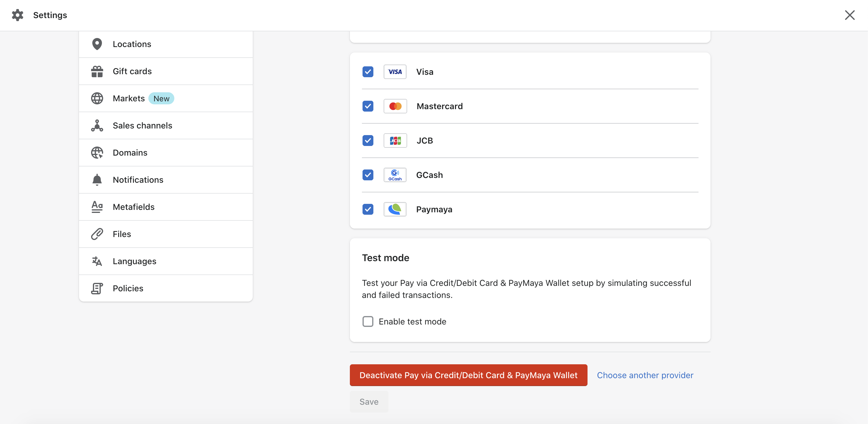Screen dimensions: 868x424
Task: Deactivate Pay via Credit/Debit Card & PayMaya
Action: coord(468,375)
